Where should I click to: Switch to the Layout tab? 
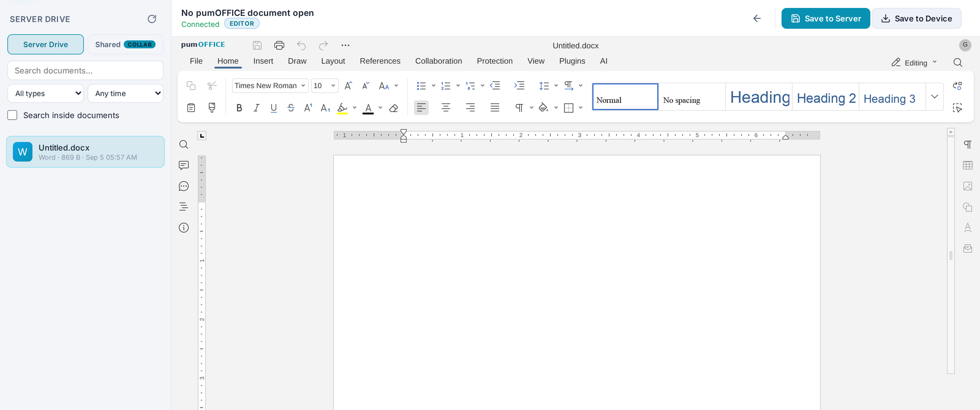coord(333,61)
